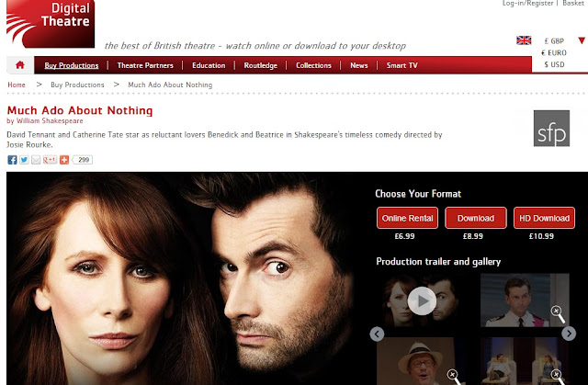Click the home icon in navigation bar

(x=20, y=65)
